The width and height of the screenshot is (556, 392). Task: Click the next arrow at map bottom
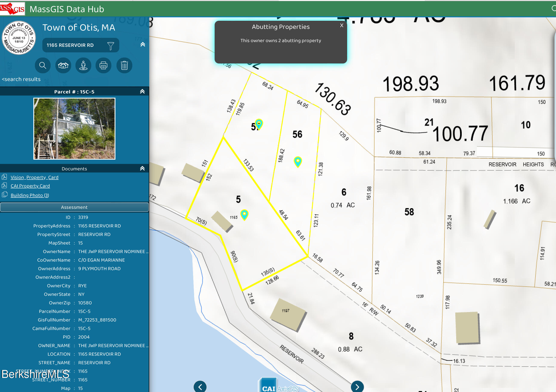(x=357, y=386)
